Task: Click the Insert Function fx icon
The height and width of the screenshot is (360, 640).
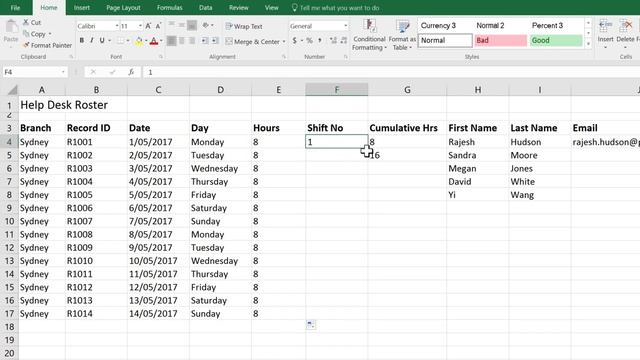Action: [131, 72]
